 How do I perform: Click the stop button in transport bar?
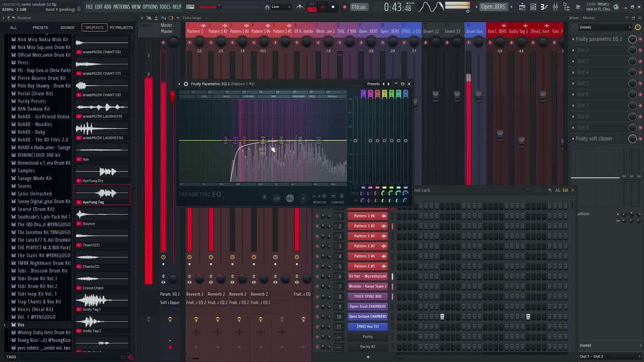(x=333, y=7)
